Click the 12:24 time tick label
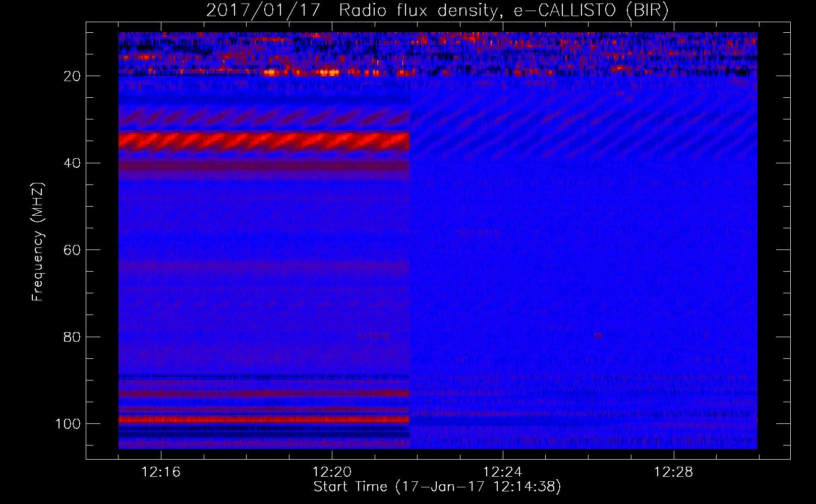The width and height of the screenshot is (816, 504). tap(502, 472)
